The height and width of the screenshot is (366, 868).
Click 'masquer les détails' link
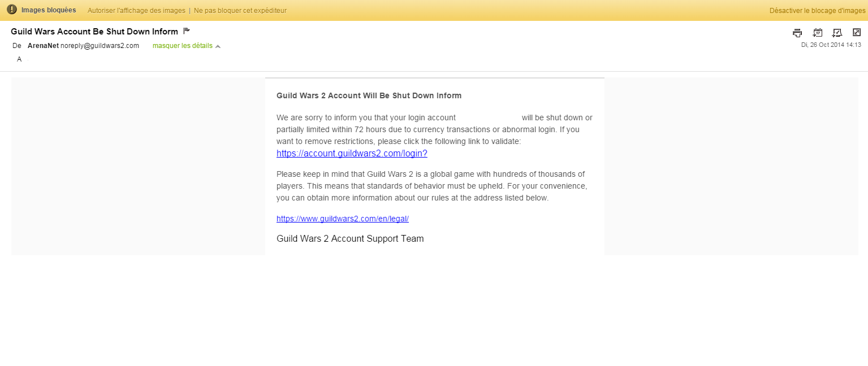coord(183,46)
